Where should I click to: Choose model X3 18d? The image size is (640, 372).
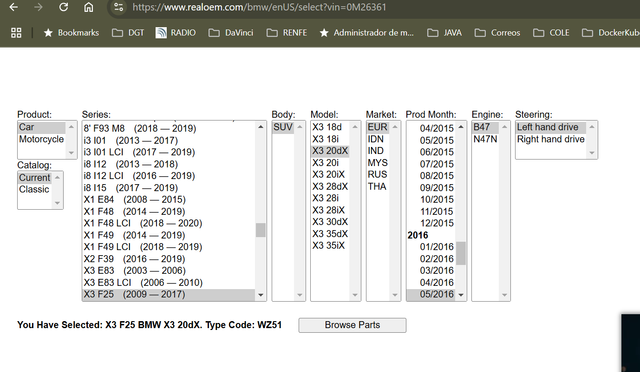coord(330,127)
